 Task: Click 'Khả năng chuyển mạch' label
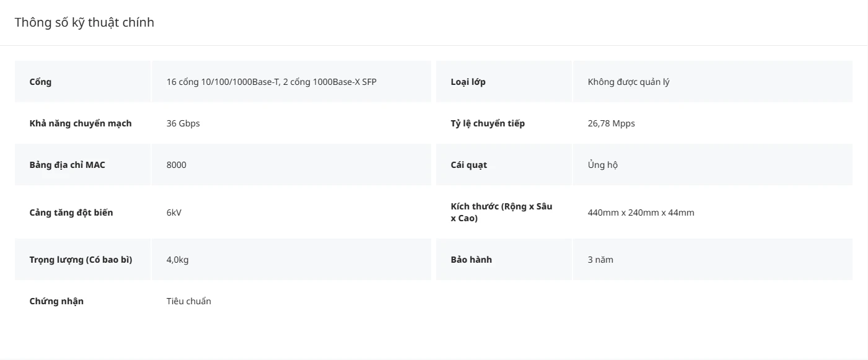[x=81, y=123]
